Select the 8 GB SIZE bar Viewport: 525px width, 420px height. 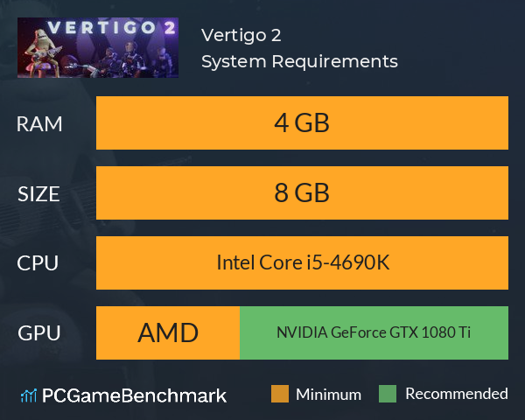pos(302,192)
